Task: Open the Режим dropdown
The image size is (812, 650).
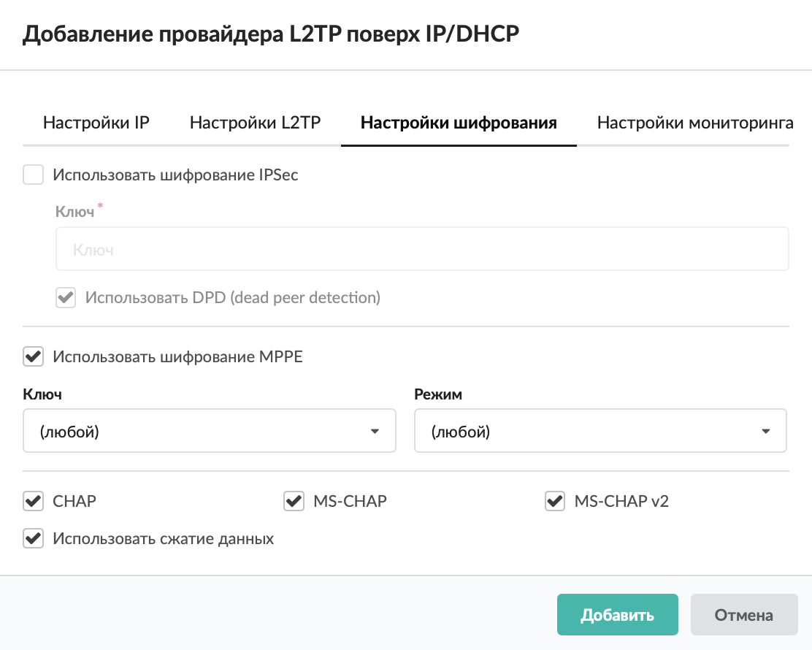Action: click(600, 432)
